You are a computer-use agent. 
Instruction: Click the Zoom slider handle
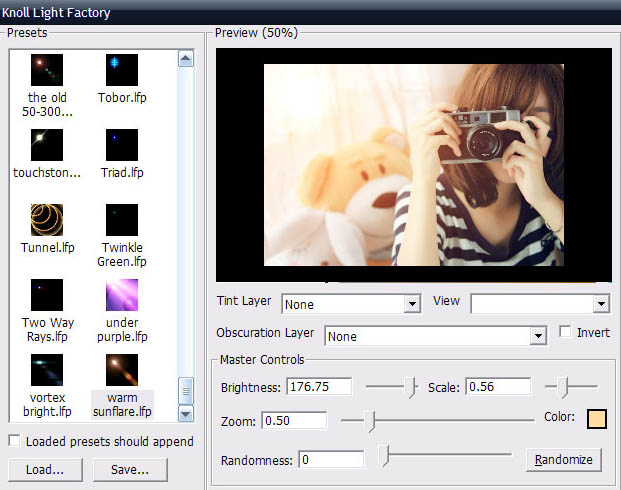[x=370, y=421]
